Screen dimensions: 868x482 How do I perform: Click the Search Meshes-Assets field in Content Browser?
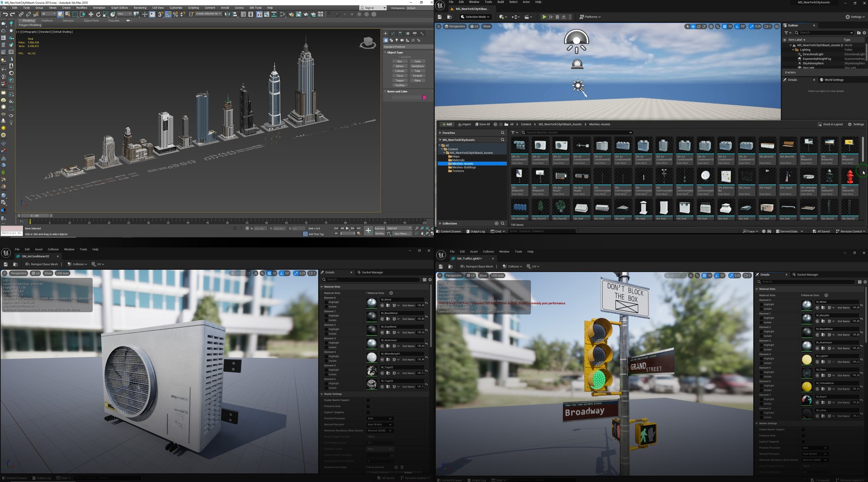[x=577, y=132]
